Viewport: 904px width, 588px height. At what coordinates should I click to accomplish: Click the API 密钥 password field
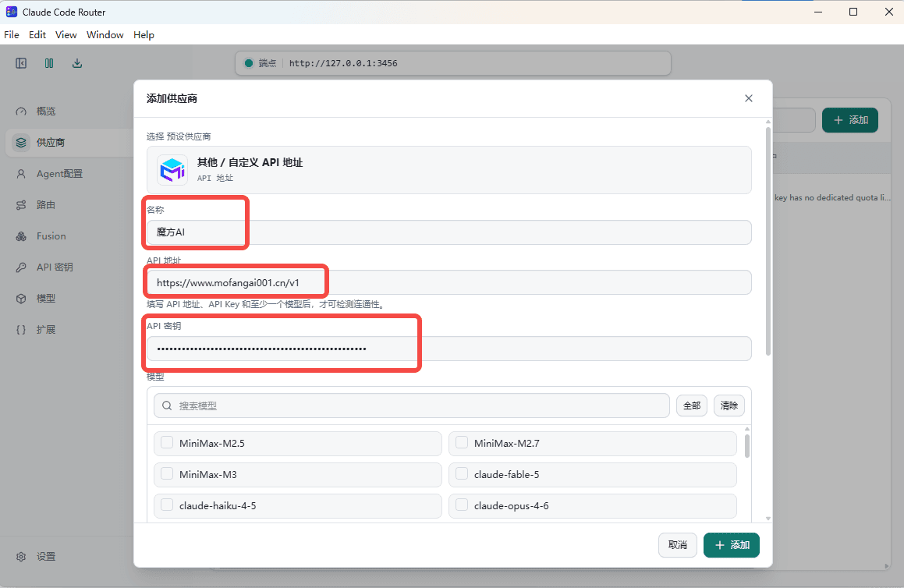448,349
